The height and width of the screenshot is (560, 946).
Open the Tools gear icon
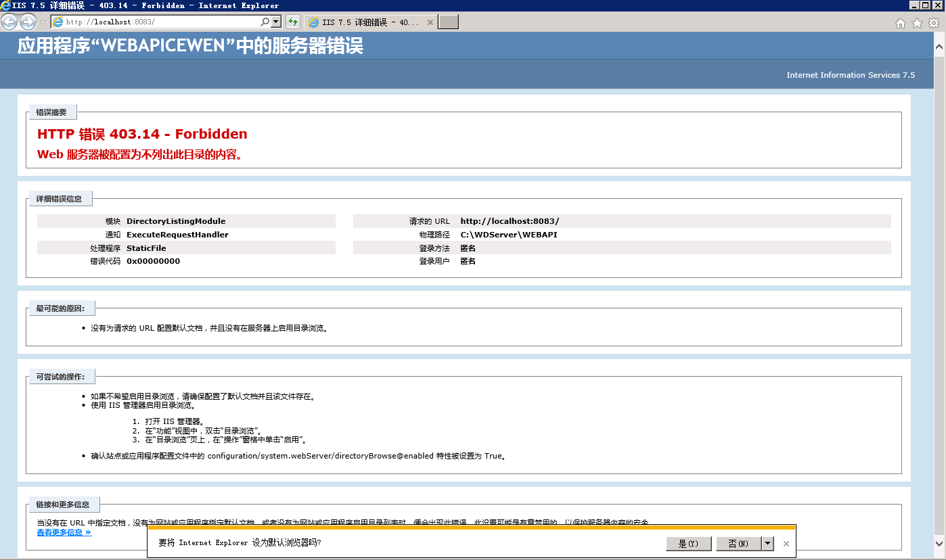[933, 22]
